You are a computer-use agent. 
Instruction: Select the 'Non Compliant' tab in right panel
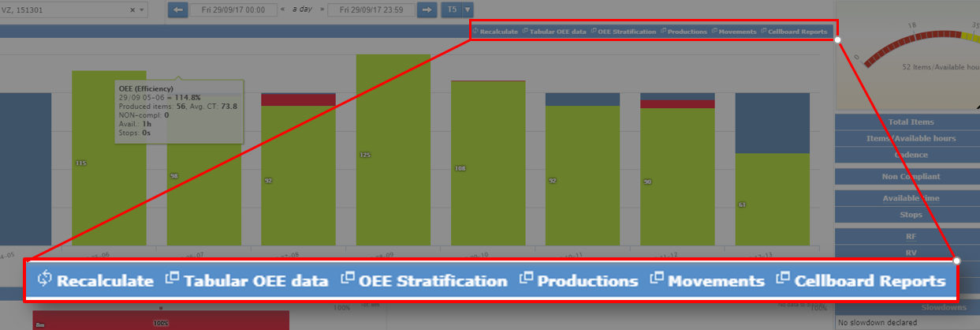(x=910, y=177)
